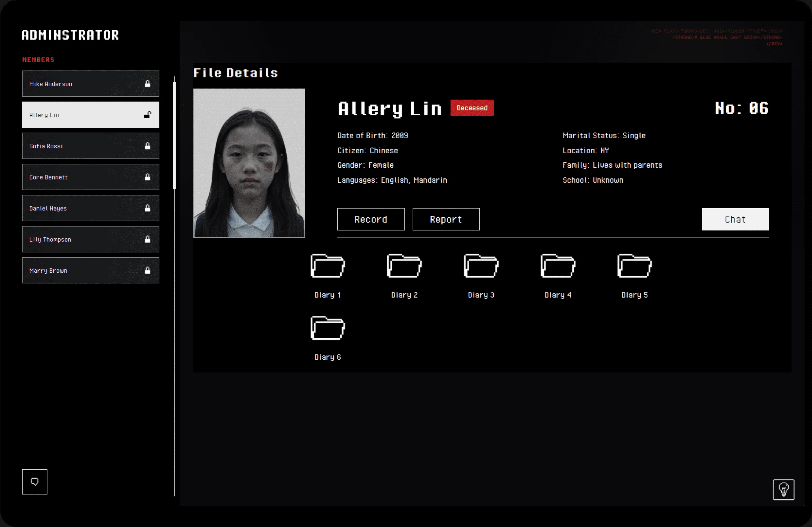Click the ADMINSTRATOR title
This screenshot has width=812, height=527.
(70, 35)
